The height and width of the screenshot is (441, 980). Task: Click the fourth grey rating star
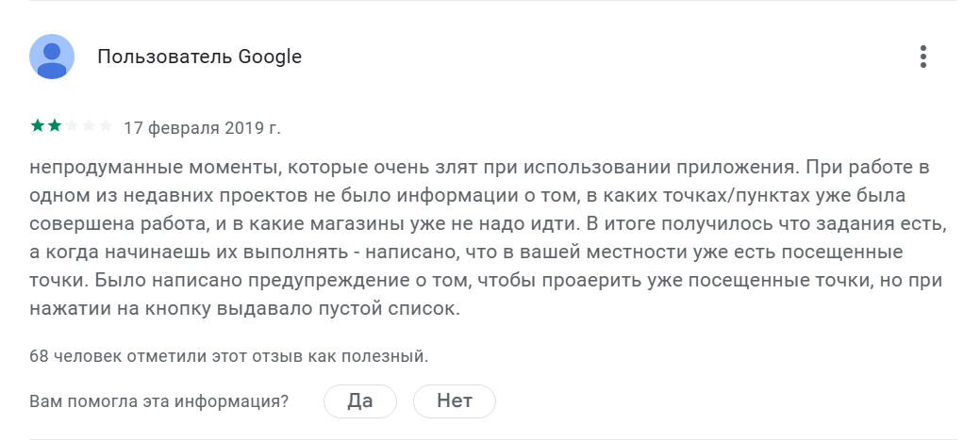(89, 125)
